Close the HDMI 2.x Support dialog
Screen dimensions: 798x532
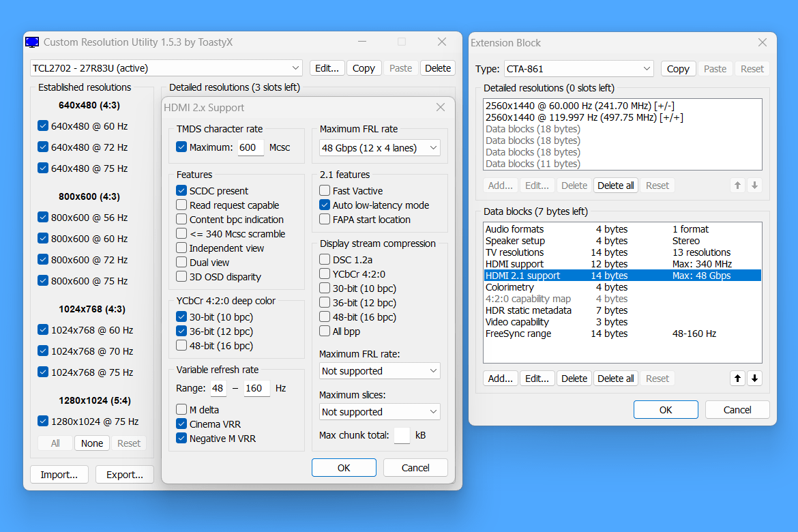[x=441, y=108]
